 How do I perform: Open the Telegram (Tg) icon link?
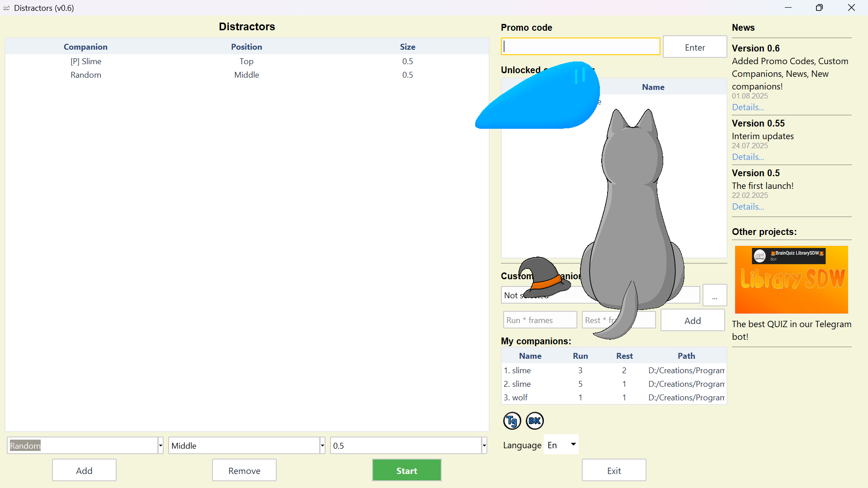click(512, 421)
